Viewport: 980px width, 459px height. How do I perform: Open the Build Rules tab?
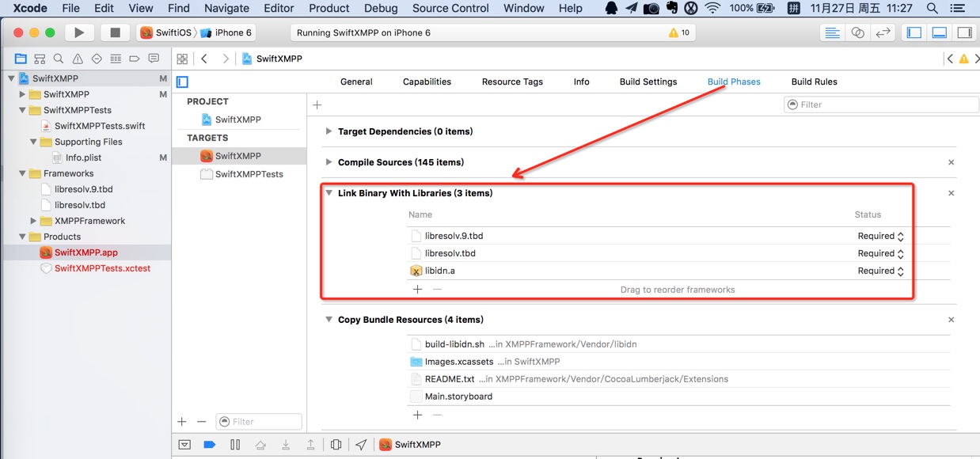pos(814,82)
